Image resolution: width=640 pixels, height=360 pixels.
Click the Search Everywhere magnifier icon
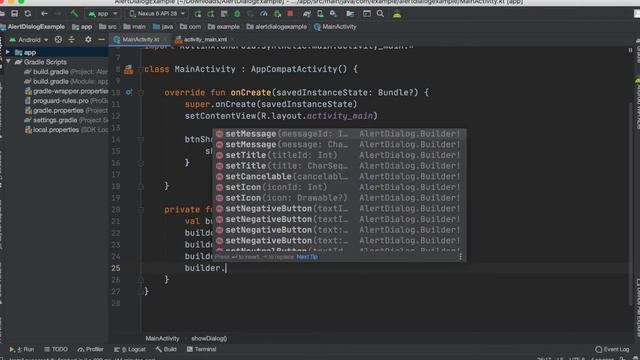tap(380, 14)
